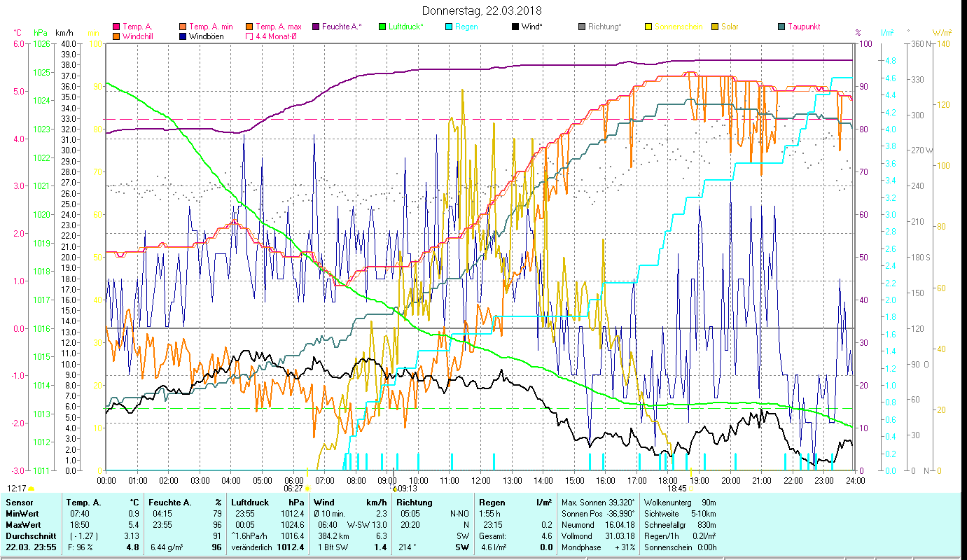
Task: Click the 'Max. Sonnen' label
Action: pos(583,503)
